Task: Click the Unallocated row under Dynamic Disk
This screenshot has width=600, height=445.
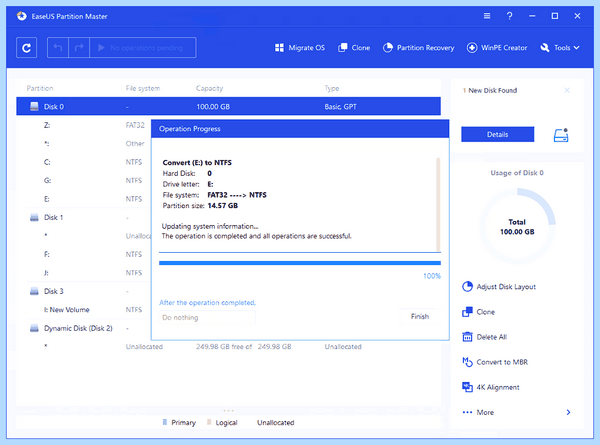Action: pyautogui.click(x=228, y=347)
